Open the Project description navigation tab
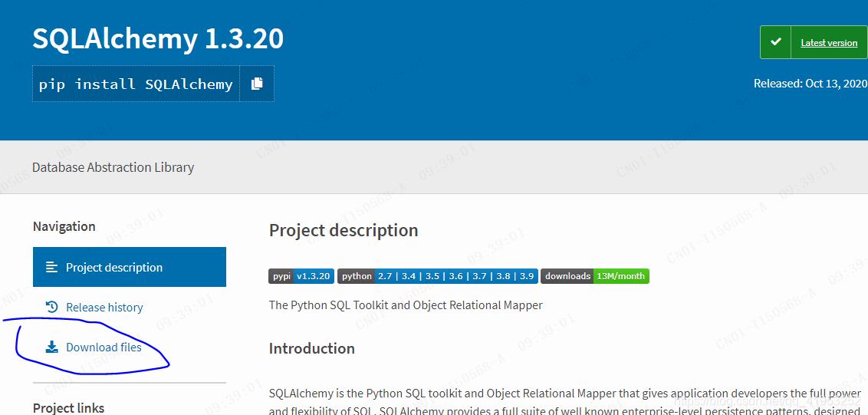The width and height of the screenshot is (868, 415). click(130, 267)
